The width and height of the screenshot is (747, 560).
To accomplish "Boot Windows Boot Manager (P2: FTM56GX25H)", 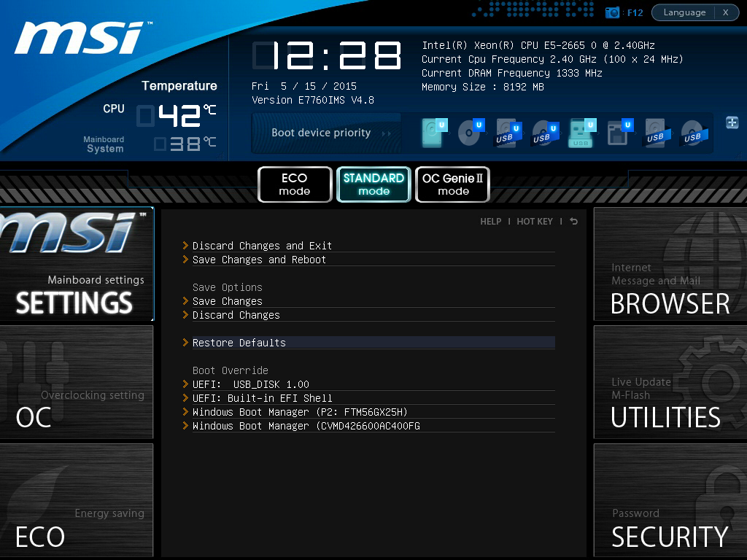I will 373,411.
